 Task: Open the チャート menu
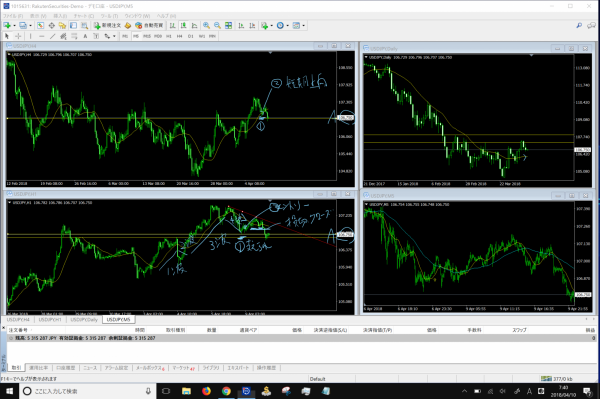(x=84, y=16)
